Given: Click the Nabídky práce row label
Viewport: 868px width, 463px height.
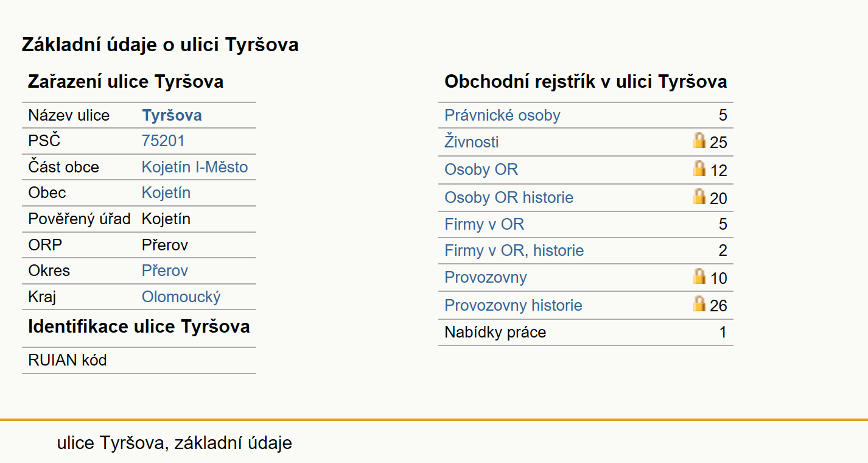Looking at the screenshot, I should coord(495,332).
